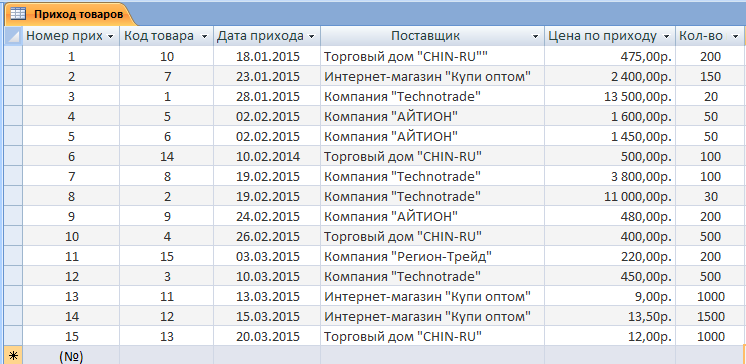Screen dimensions: 746x364
Task: Click the Код товара cell with value 15
Action: 167,257
